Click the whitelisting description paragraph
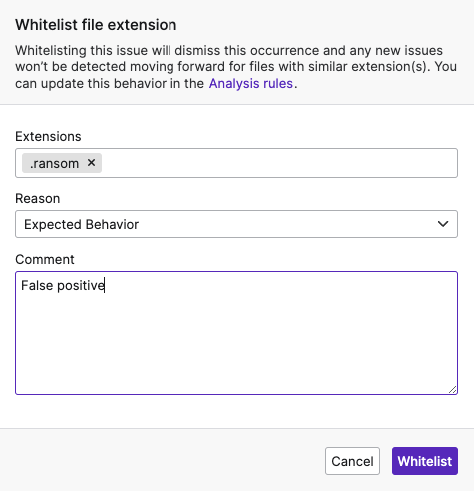Viewport: 474px width, 491px height. (x=236, y=67)
